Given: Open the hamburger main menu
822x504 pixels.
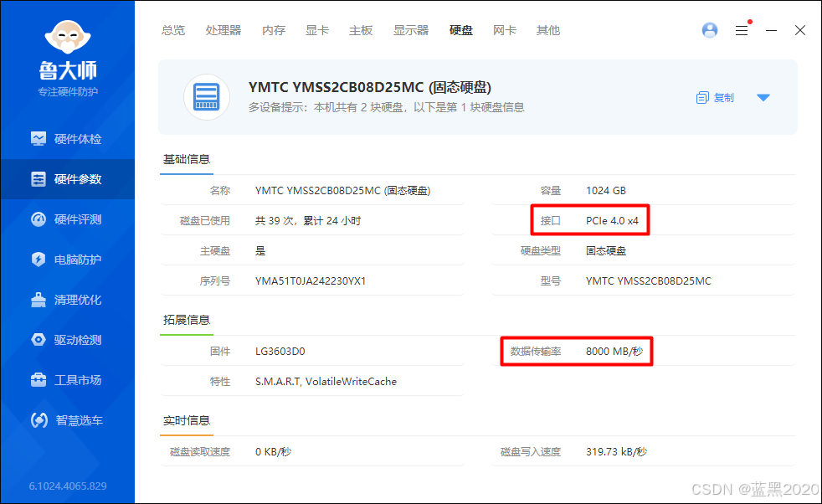Looking at the screenshot, I should point(742,30).
